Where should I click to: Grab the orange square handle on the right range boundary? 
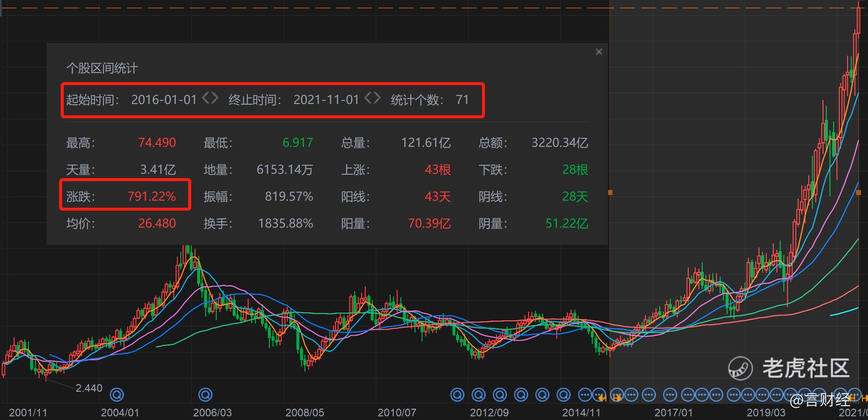coord(858,193)
